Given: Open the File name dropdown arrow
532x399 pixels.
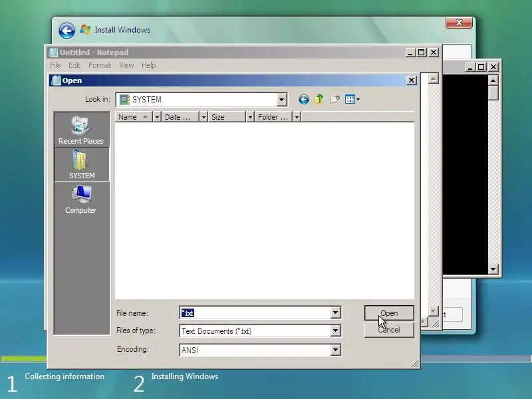Looking at the screenshot, I should pyautogui.click(x=335, y=313).
